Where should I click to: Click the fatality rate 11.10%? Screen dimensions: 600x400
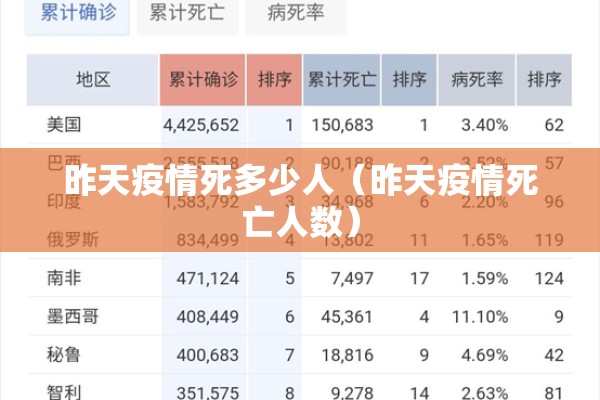point(480,317)
